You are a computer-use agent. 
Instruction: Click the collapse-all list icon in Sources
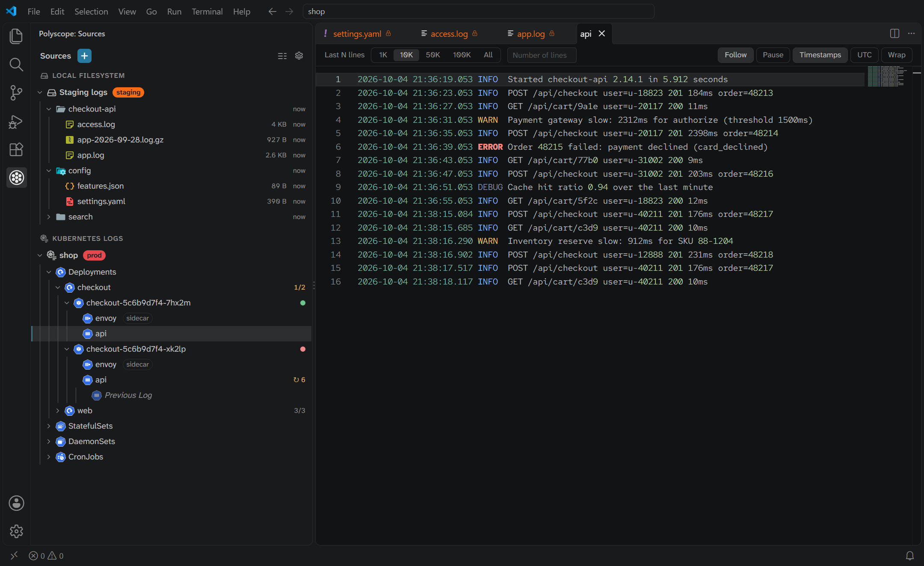point(282,56)
